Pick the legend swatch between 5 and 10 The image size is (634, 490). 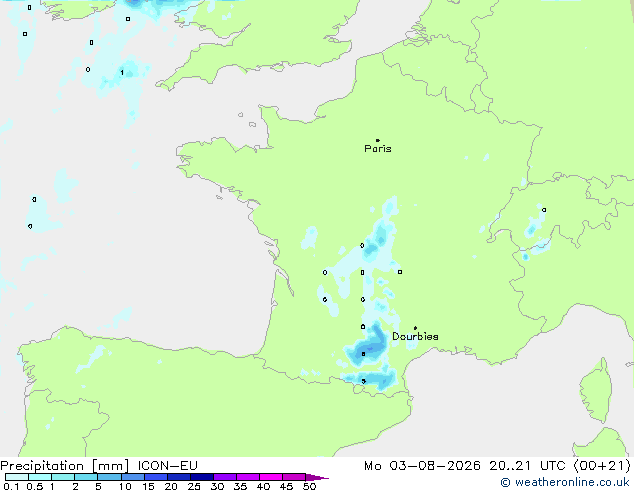[109, 477]
